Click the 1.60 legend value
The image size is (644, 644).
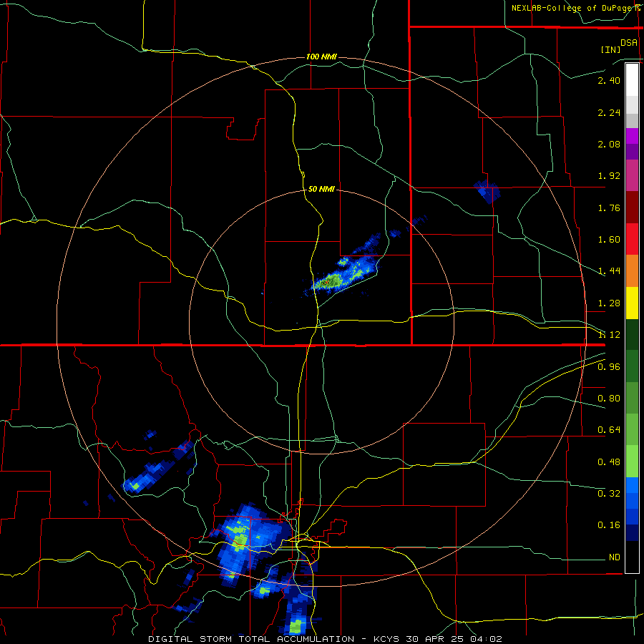(609, 240)
